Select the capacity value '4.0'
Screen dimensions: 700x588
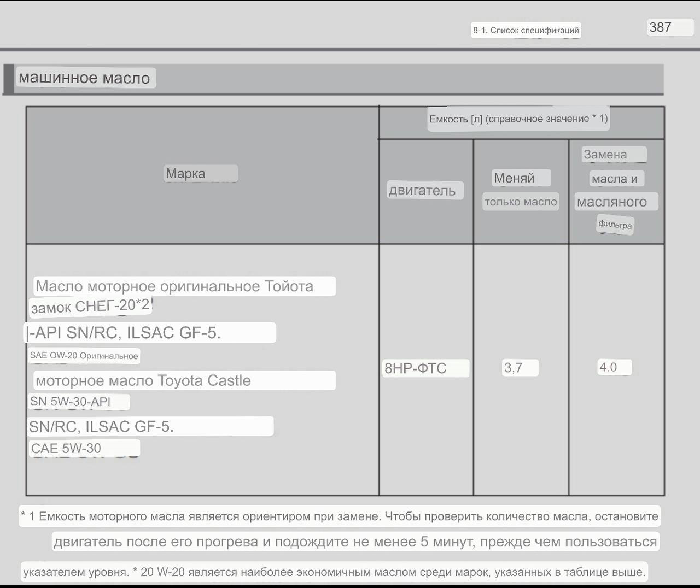point(608,367)
